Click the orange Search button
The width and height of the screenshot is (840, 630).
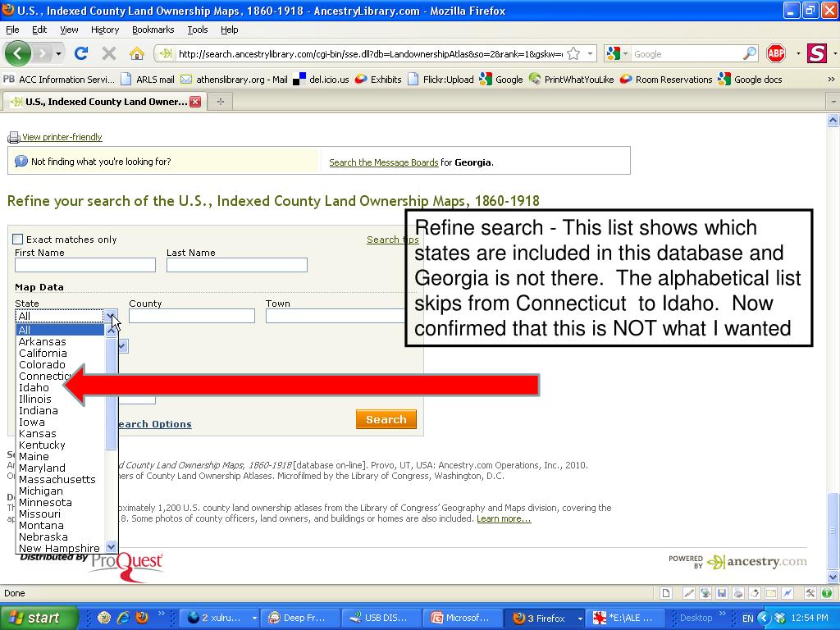coord(386,419)
